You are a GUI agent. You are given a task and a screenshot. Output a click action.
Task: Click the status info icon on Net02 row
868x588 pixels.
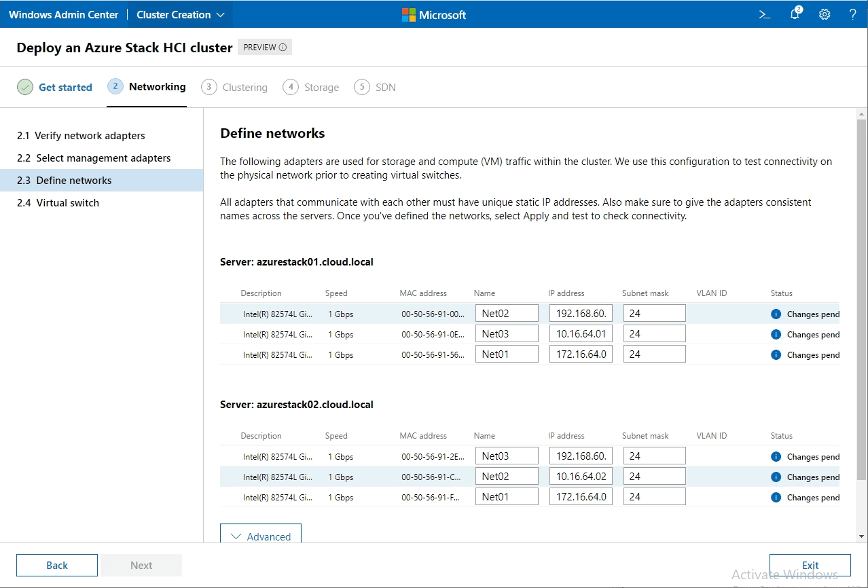[776, 314]
